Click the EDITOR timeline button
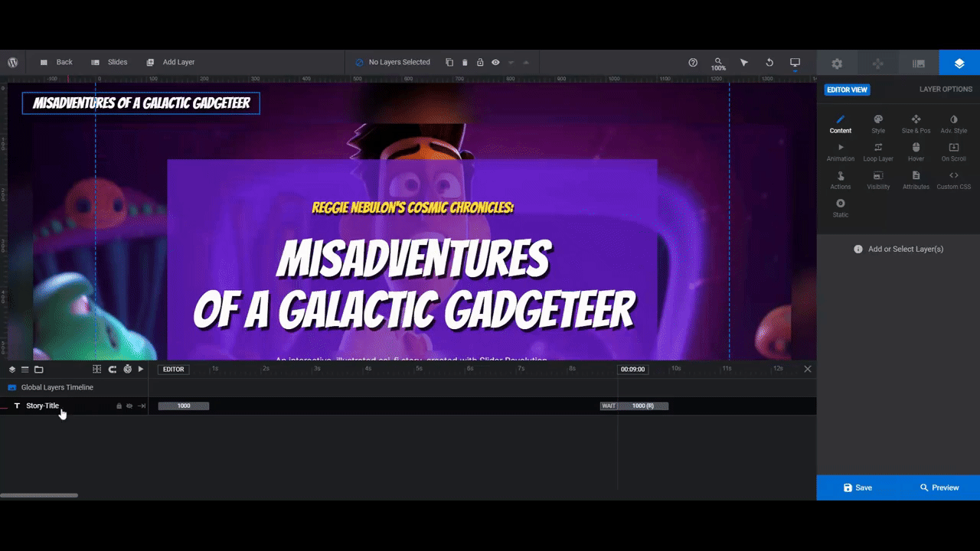 174,369
